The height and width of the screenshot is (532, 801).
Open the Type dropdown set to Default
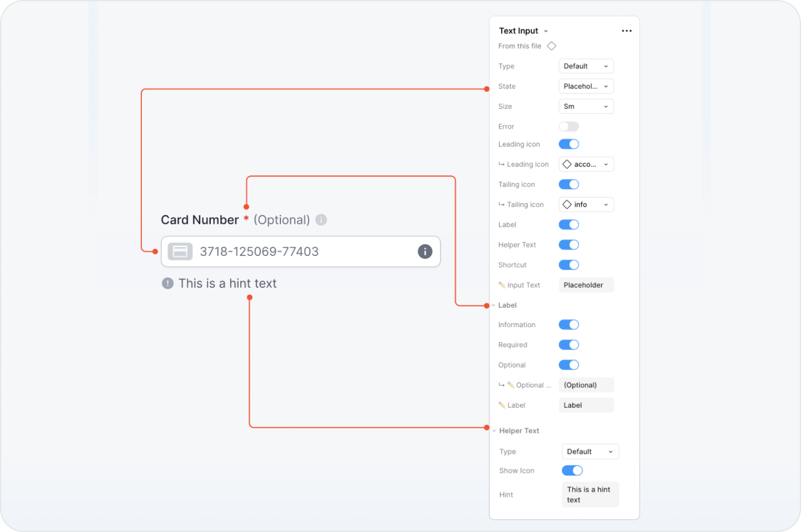click(x=586, y=66)
